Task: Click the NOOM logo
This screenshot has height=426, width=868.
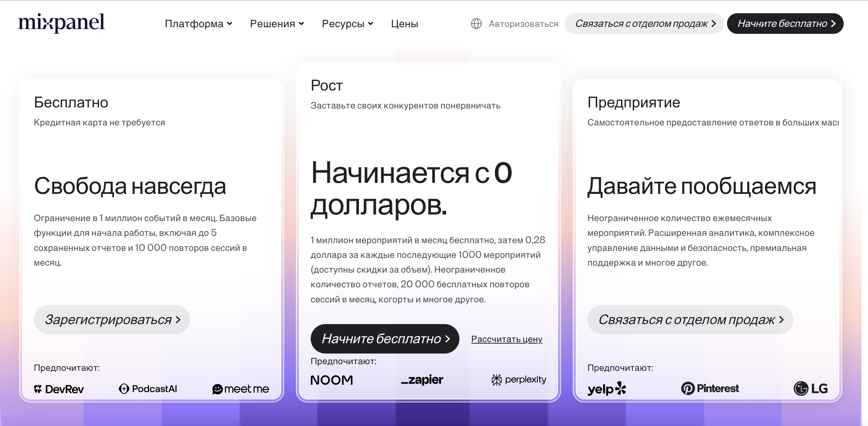Action: [x=331, y=380]
